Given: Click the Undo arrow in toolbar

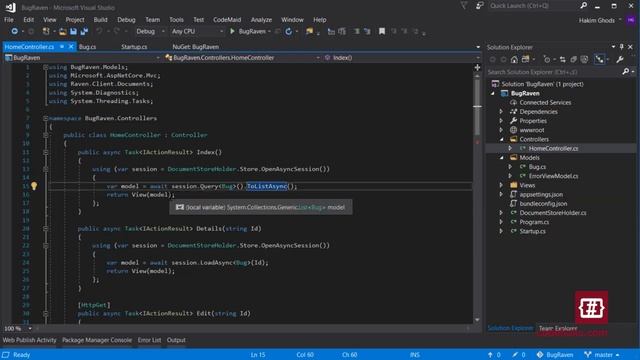Looking at the screenshot, I should 99,31.
